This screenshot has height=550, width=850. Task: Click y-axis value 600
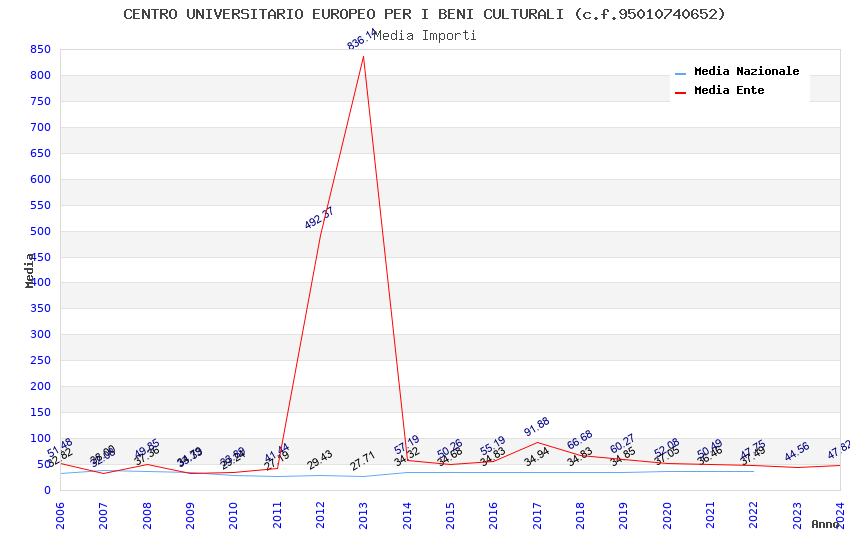pyautogui.click(x=41, y=179)
